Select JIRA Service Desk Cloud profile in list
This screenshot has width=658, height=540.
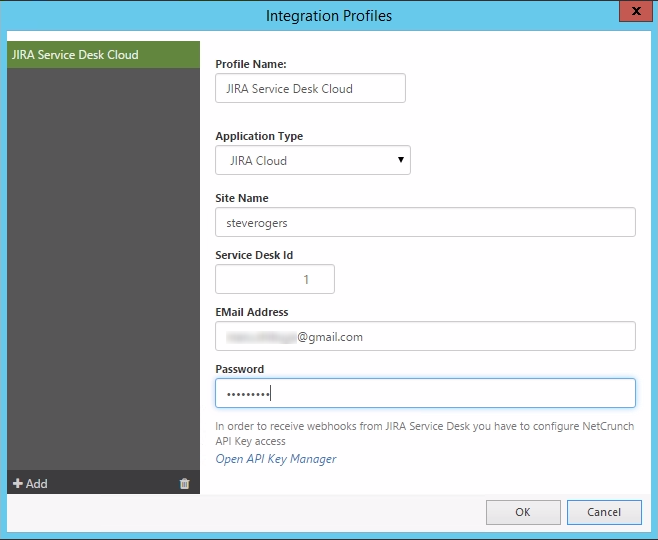tap(103, 55)
